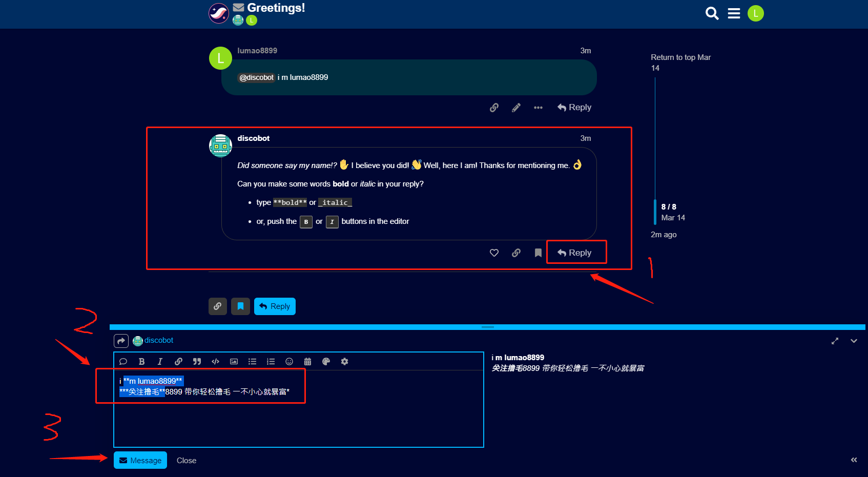This screenshot has width=868, height=477.
Task: Hide the preview pane with double chevron
Action: click(x=854, y=460)
